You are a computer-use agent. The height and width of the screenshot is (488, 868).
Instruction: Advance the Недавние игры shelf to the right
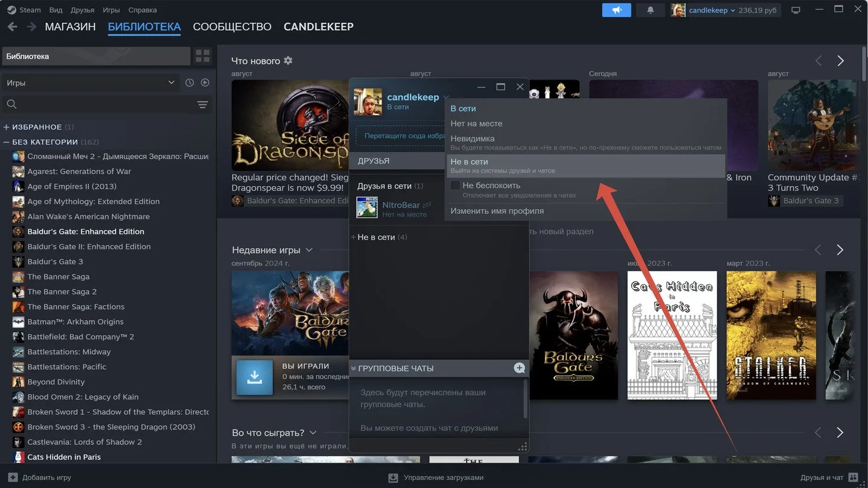click(x=840, y=250)
